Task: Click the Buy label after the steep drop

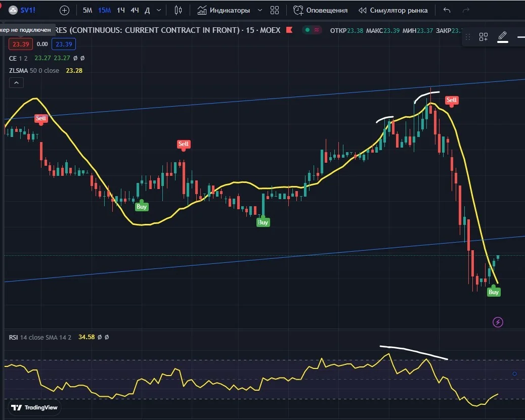Action: pyautogui.click(x=494, y=292)
